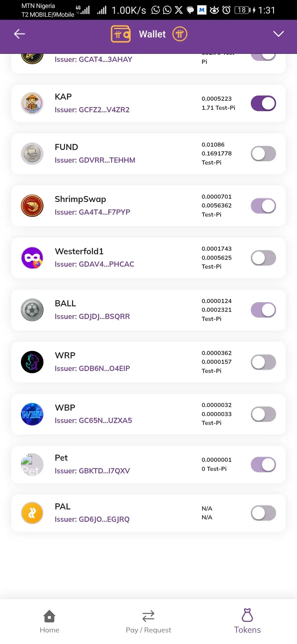
Task: Switch off the Pet token toggle
Action: (263, 465)
